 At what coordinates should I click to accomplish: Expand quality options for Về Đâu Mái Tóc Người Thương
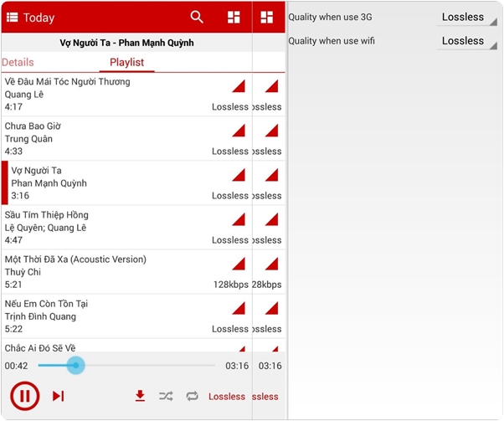(239, 86)
